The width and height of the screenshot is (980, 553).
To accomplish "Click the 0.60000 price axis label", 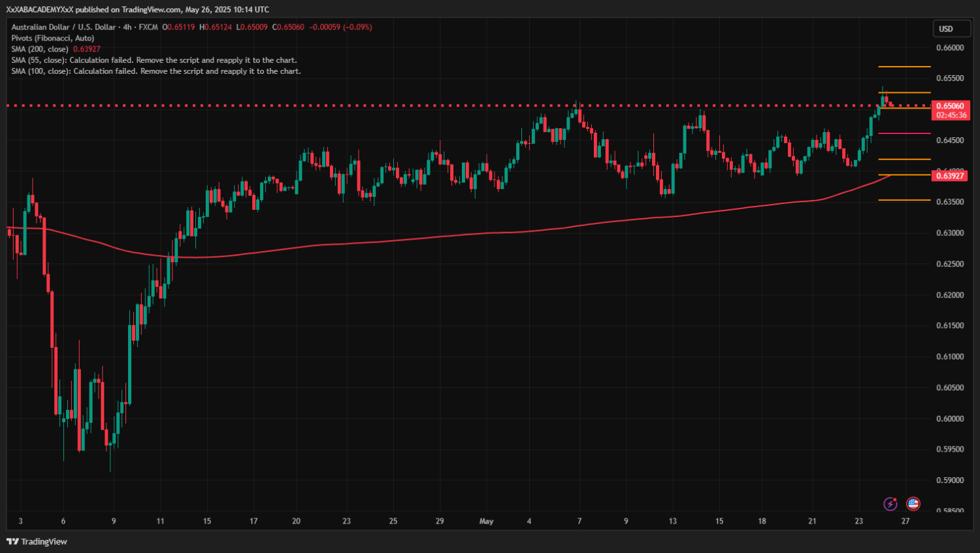I will tap(950, 419).
